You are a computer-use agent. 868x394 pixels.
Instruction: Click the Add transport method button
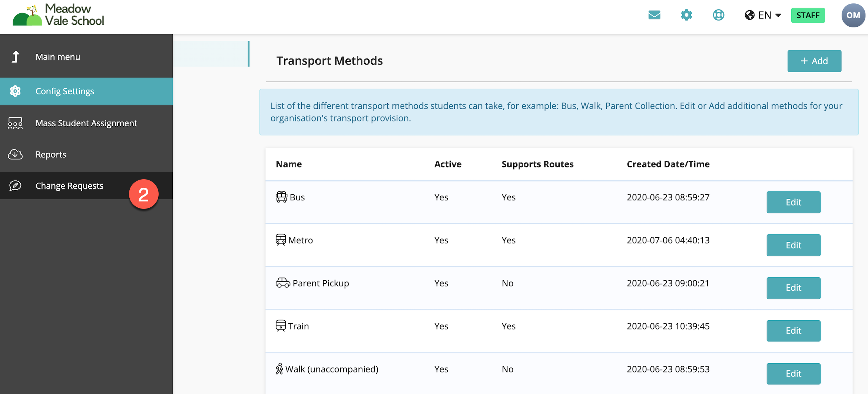click(814, 61)
